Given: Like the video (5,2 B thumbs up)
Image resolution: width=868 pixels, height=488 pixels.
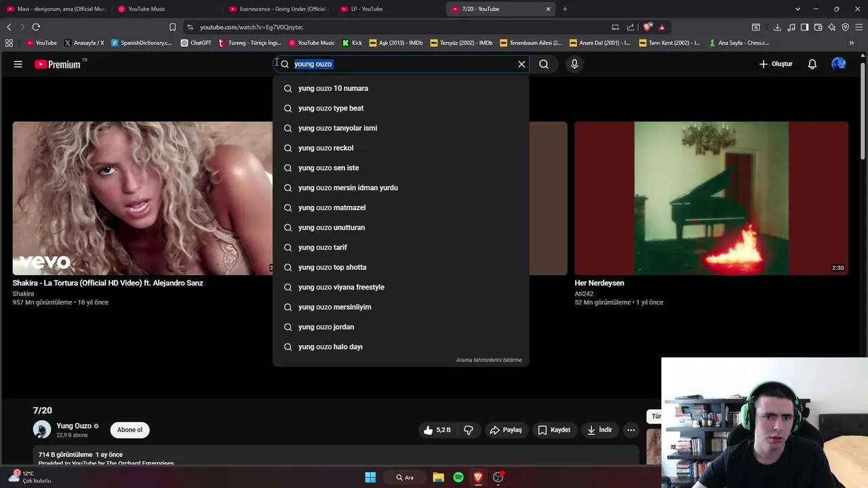Looking at the screenshot, I should coord(437,430).
